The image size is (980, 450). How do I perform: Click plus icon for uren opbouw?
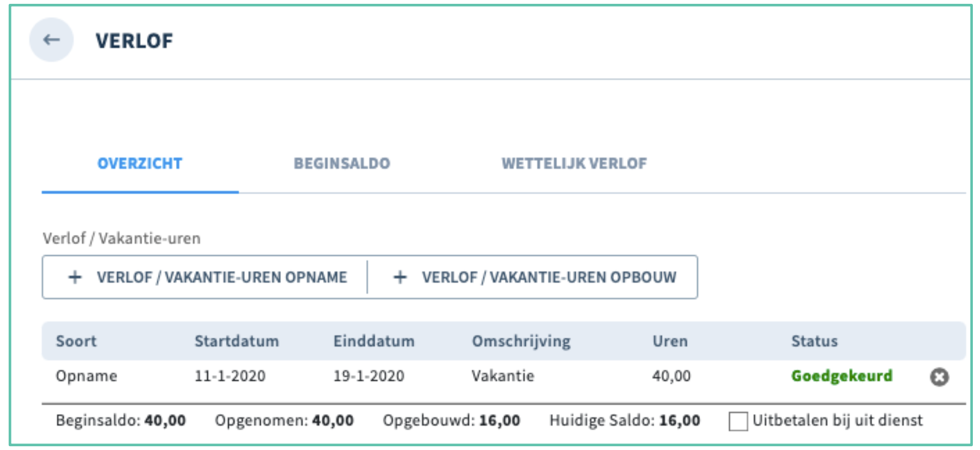click(x=400, y=277)
